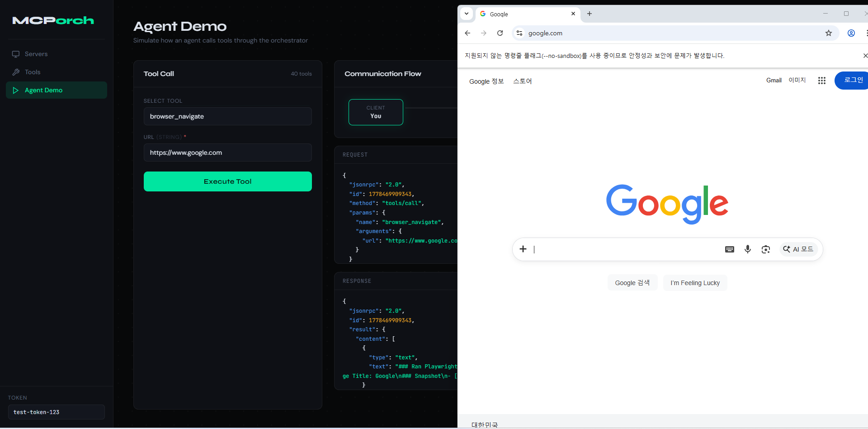Open the Tools page in sidebar

pos(57,72)
